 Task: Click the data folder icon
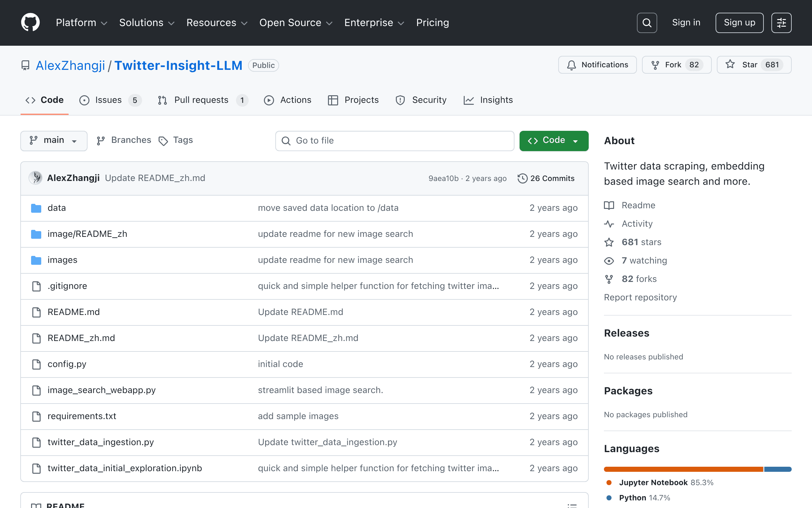coord(36,208)
